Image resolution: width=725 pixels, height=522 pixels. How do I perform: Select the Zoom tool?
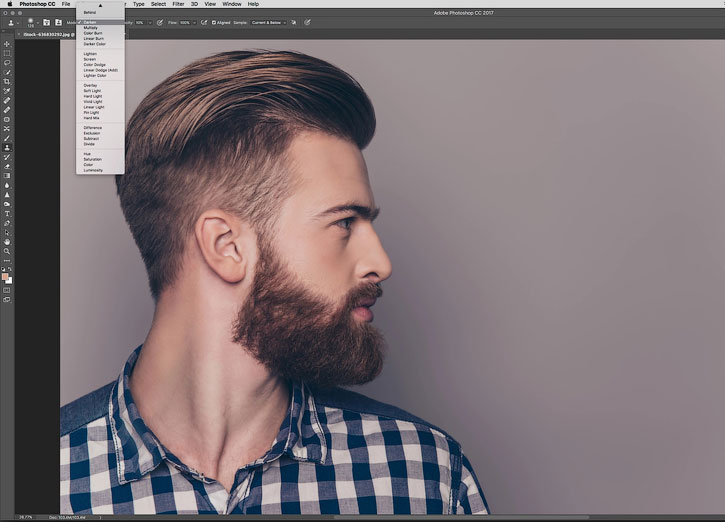[7, 251]
